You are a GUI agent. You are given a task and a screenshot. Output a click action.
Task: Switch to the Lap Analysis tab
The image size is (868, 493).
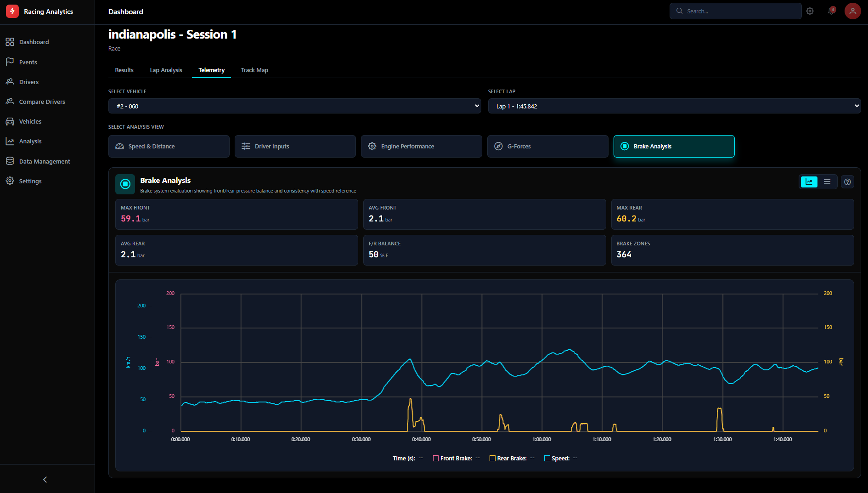click(x=166, y=70)
